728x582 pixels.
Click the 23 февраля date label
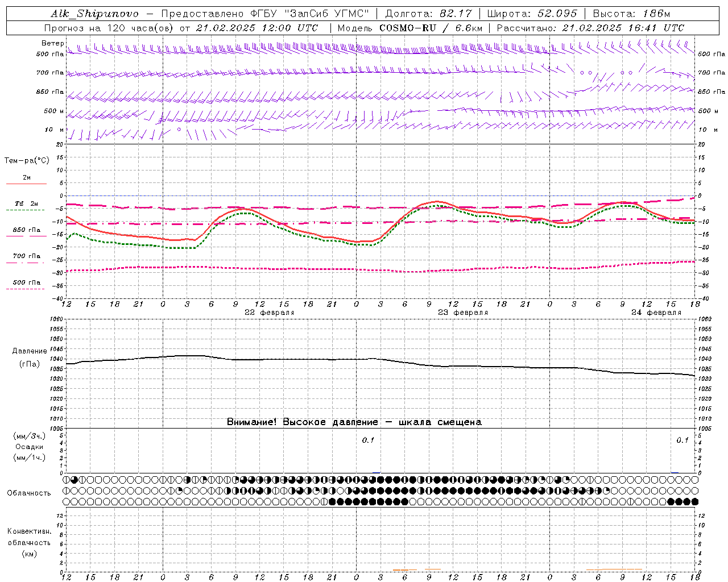(x=463, y=313)
